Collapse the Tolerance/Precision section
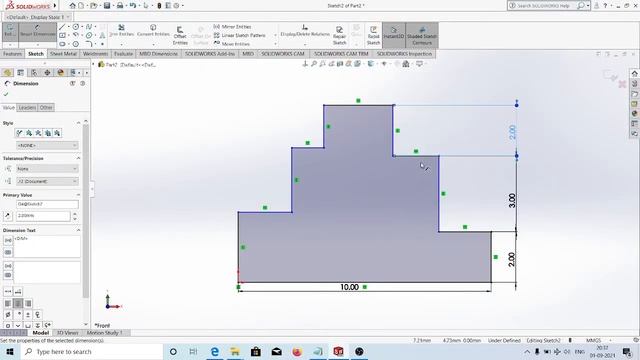 78,158
